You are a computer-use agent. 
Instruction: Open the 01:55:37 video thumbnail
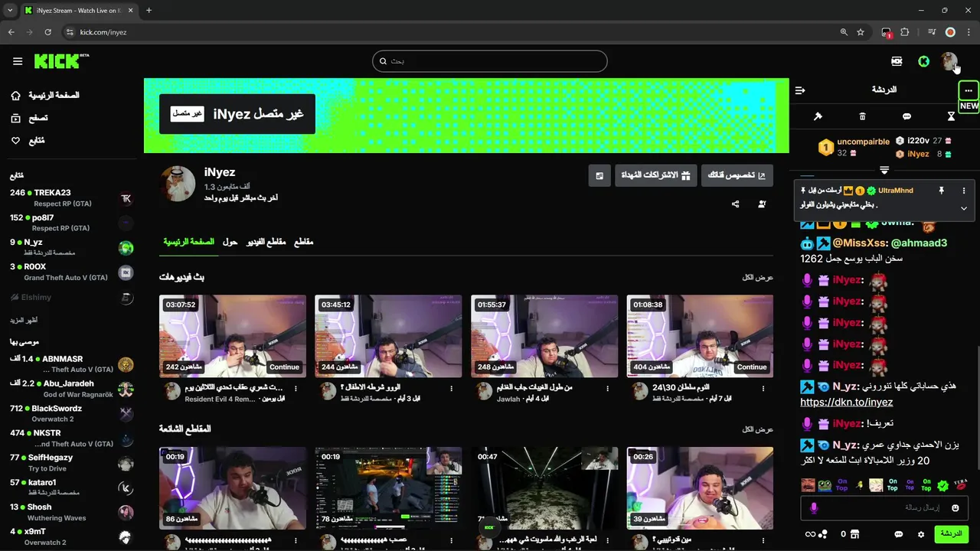tap(544, 336)
